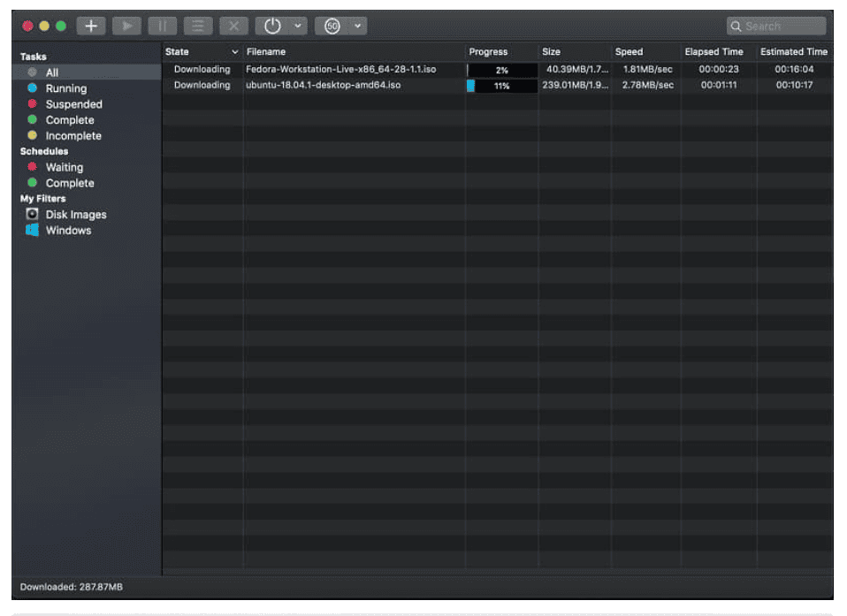Select the All tasks filter
Viewport: 847px width, 616px height.
click(x=87, y=72)
